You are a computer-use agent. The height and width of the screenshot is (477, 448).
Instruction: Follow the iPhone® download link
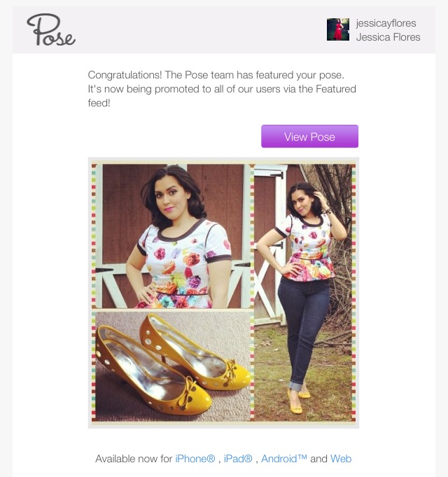click(x=195, y=459)
